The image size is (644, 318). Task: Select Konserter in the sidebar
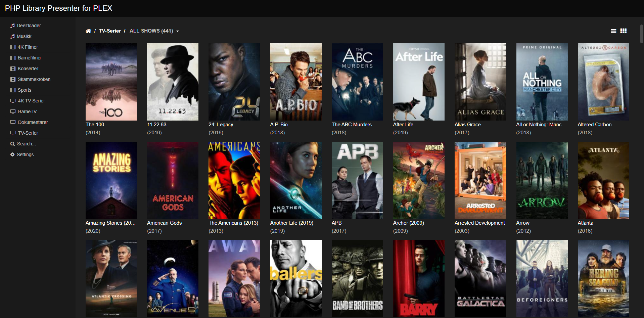(x=28, y=69)
